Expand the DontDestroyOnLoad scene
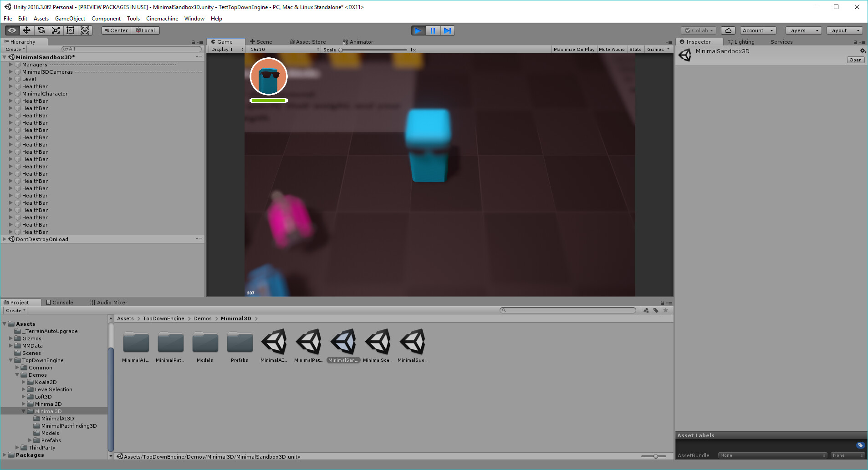868x470 pixels. (4, 239)
